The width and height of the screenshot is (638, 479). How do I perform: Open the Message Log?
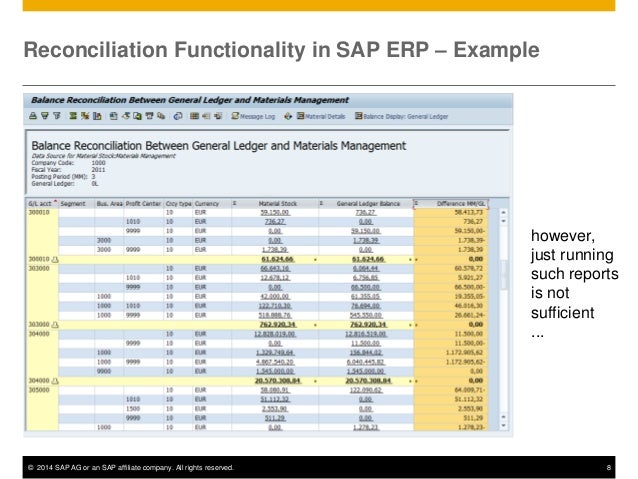point(253,116)
